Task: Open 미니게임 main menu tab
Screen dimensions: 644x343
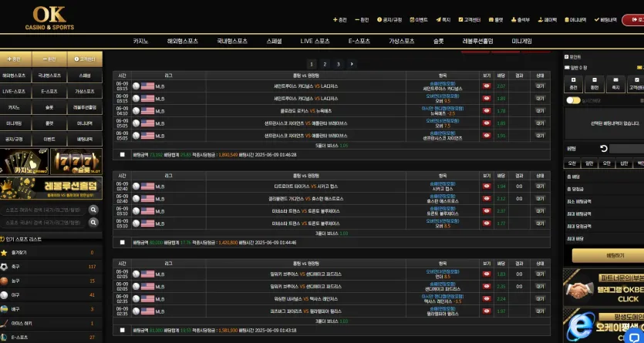Action: (x=521, y=41)
